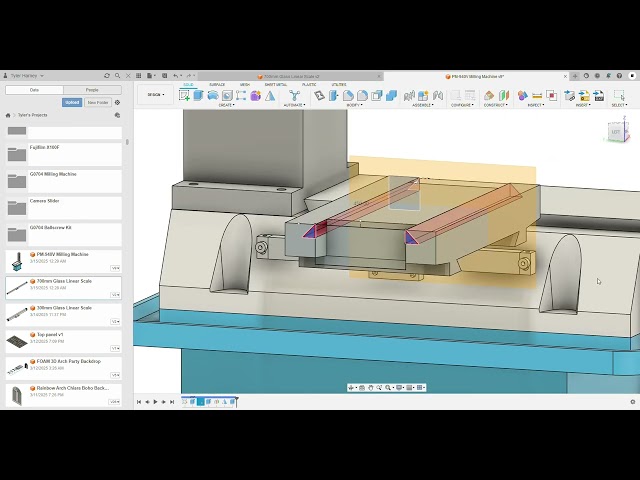Viewport: 640px width, 480px height.
Task: Select the Combine tool in Modify
Action: (391, 96)
